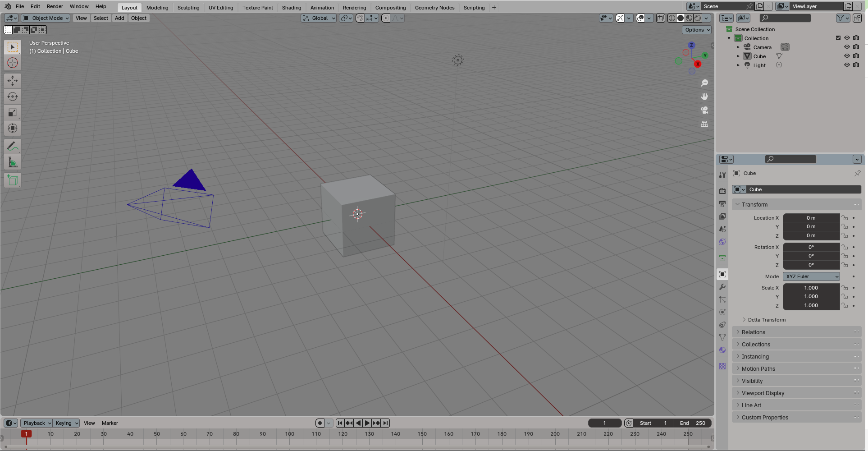Toggle auto keying record button

click(x=320, y=423)
